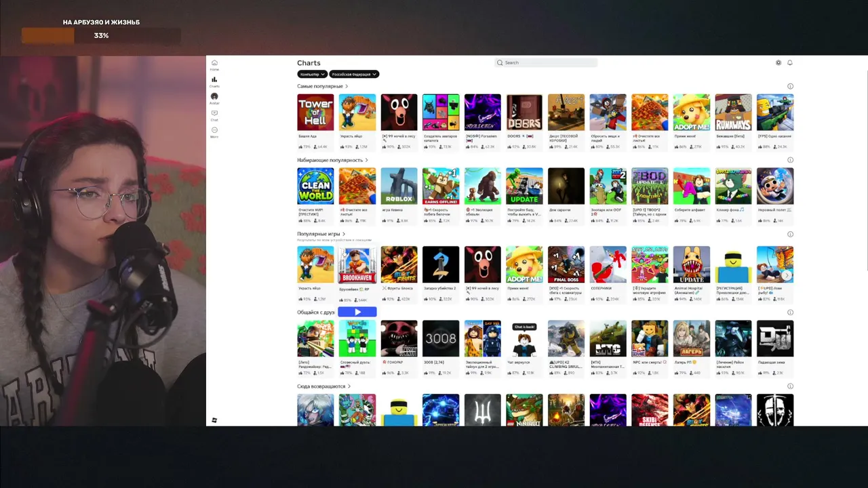Click the settings gear icon at top right
This screenshot has height=488, width=868.
point(778,63)
